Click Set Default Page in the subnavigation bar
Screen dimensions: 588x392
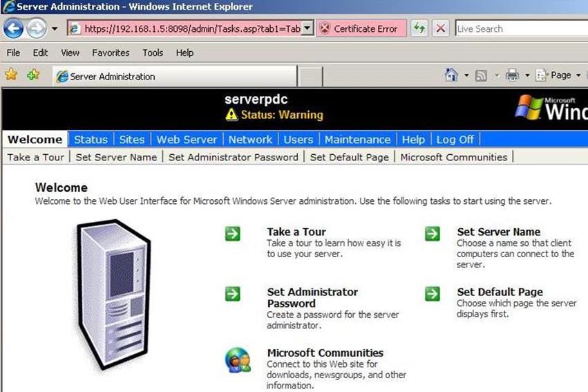(x=349, y=157)
